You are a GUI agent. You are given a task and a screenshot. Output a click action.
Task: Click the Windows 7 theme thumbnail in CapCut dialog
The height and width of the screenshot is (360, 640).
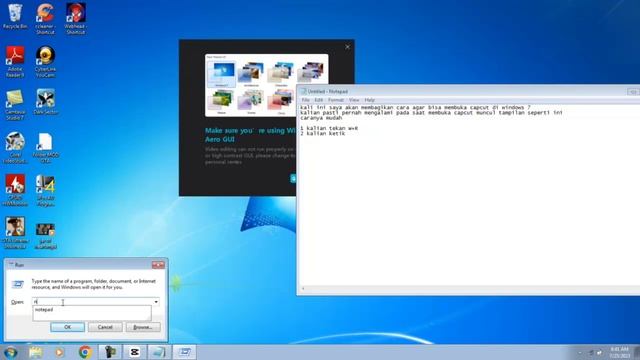[x=222, y=74]
